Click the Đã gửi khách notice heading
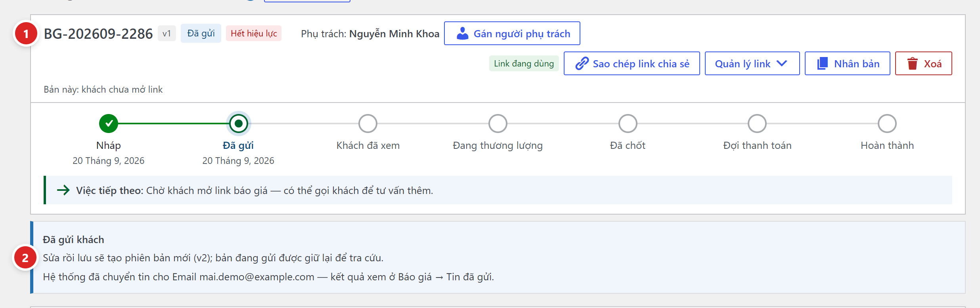Image resolution: width=980 pixels, height=308 pixels. pos(73,240)
